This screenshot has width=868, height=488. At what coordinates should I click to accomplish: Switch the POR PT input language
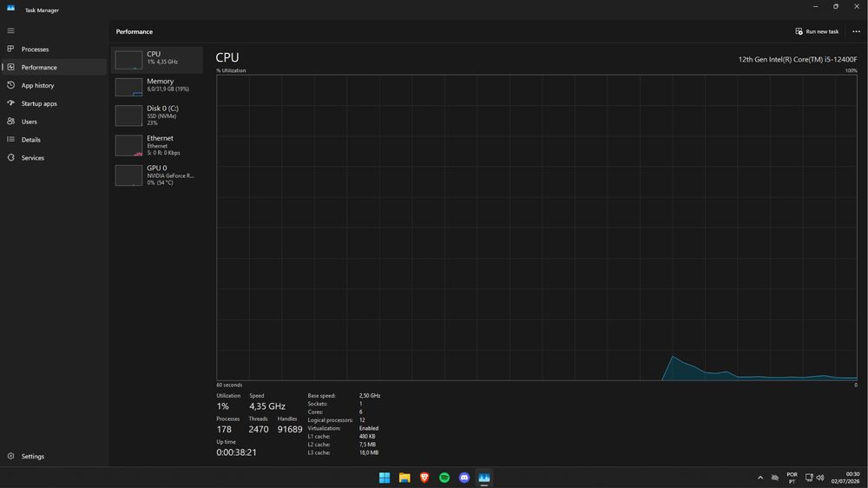point(792,478)
